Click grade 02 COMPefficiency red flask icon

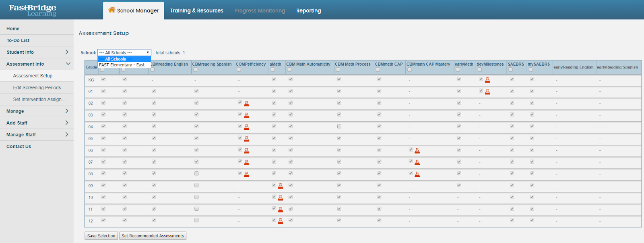click(x=247, y=104)
